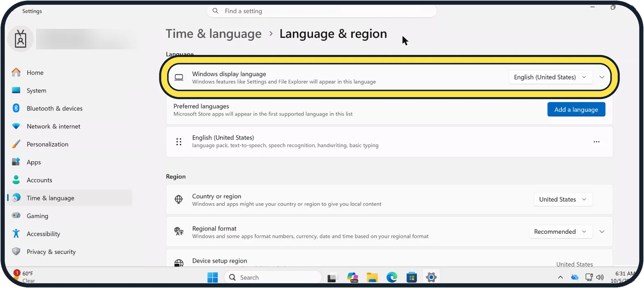
Task: Open File Explorer from taskbar
Action: [x=372, y=278]
